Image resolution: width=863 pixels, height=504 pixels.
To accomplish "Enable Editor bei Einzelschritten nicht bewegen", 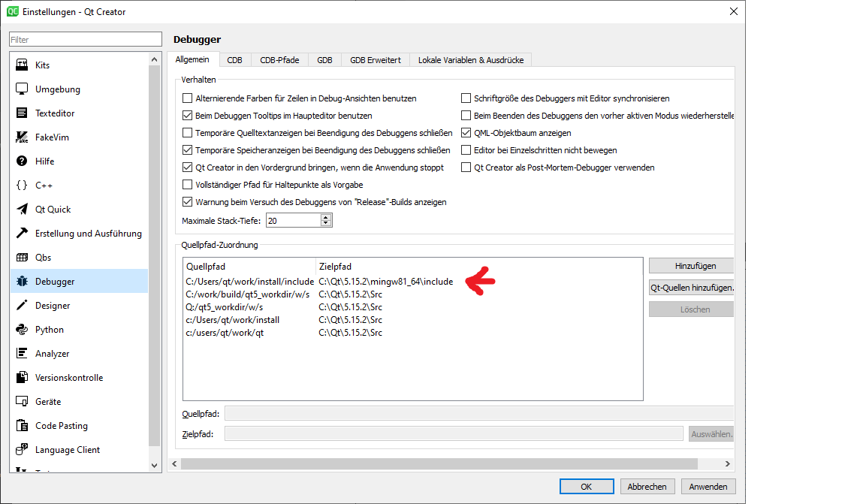I will (x=466, y=149).
